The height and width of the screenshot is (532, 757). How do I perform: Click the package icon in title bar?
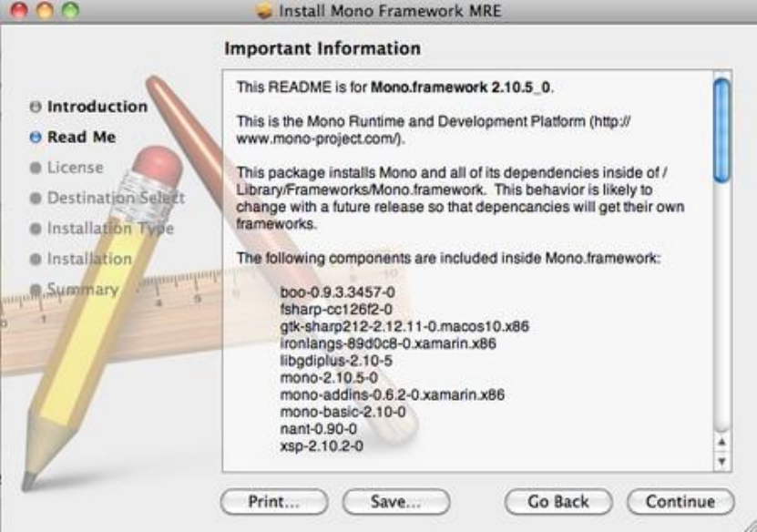point(263,11)
